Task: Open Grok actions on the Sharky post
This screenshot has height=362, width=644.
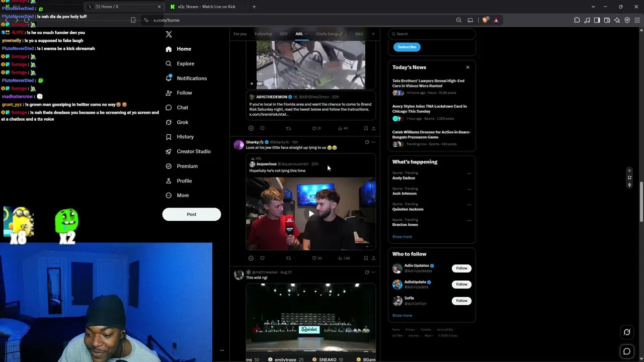Action: click(x=367, y=142)
